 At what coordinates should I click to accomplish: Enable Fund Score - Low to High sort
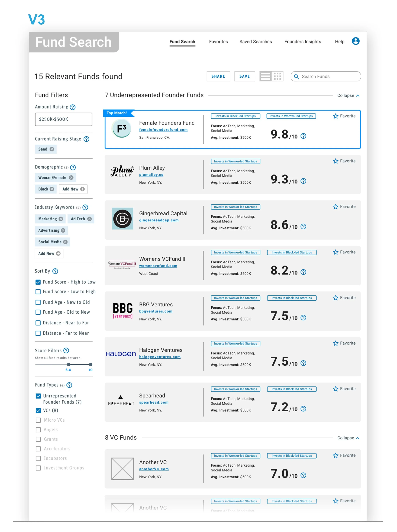pos(38,292)
